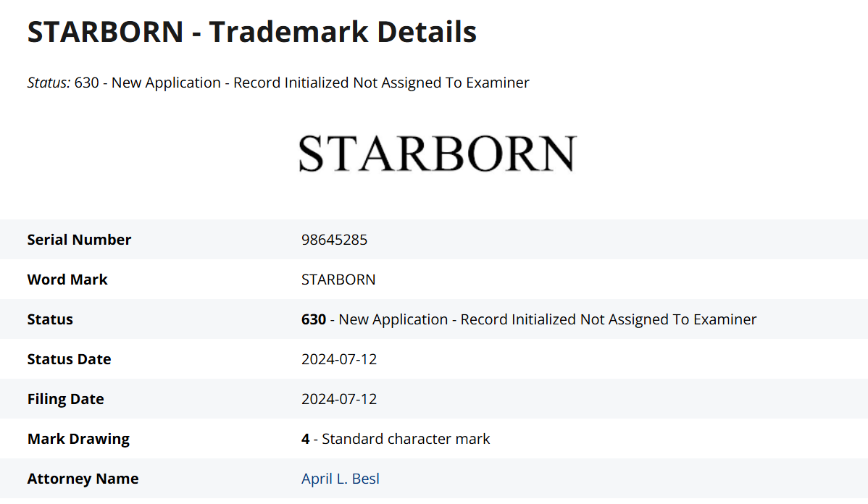
Task: Click the bold 4 mark drawing code
Action: pos(306,439)
